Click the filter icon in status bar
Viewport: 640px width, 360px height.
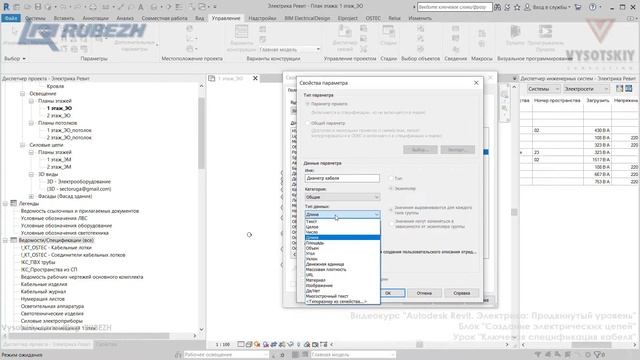coord(599,355)
